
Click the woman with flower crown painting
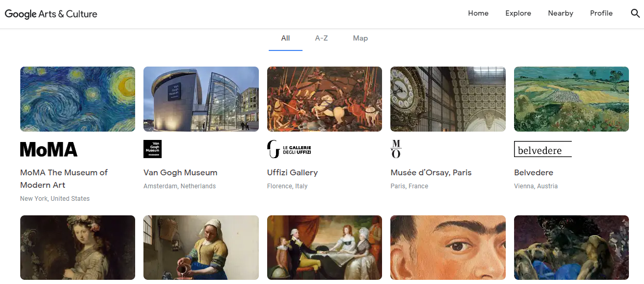[x=77, y=248]
